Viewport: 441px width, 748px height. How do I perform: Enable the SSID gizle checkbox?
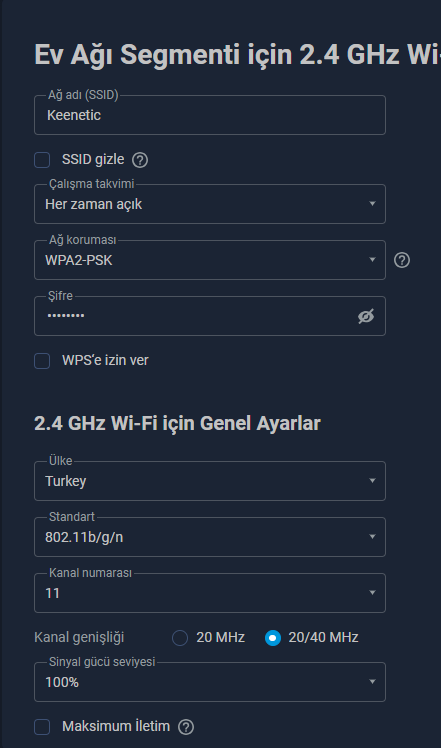(42, 160)
